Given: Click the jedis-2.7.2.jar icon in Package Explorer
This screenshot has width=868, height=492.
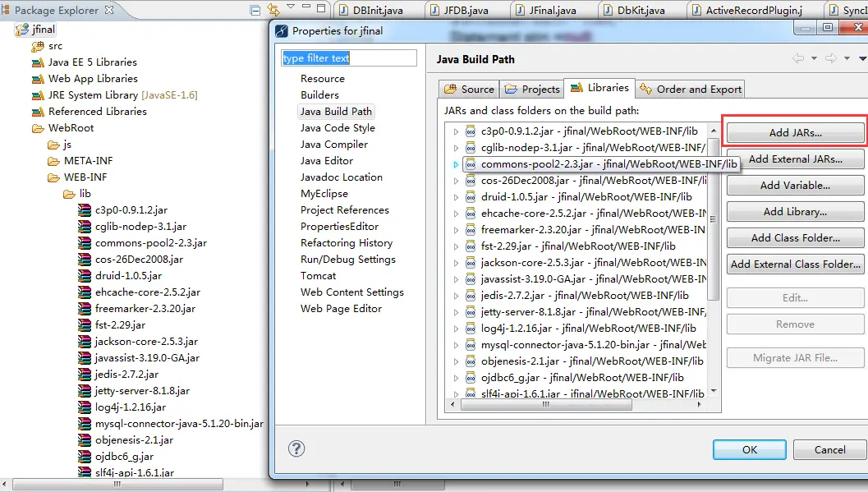Looking at the screenshot, I should click(85, 374).
